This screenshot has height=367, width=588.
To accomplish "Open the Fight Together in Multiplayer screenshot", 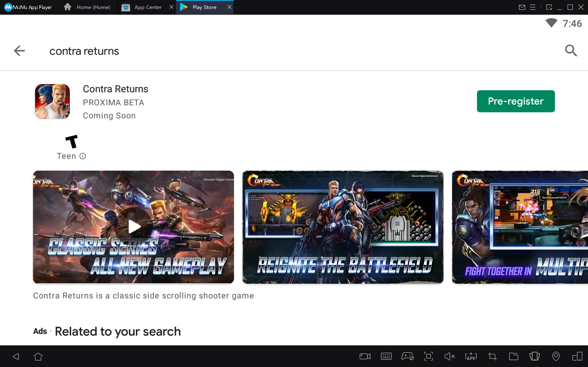I will 520,227.
